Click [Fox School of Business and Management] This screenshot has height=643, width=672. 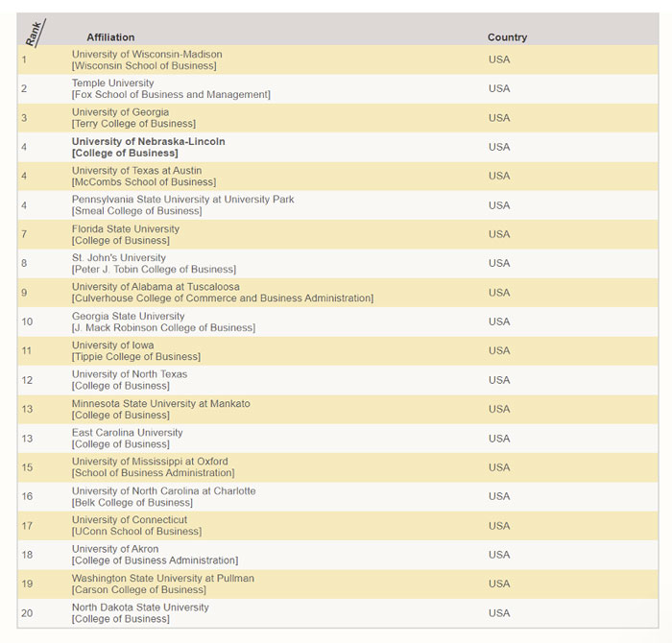pos(171,95)
